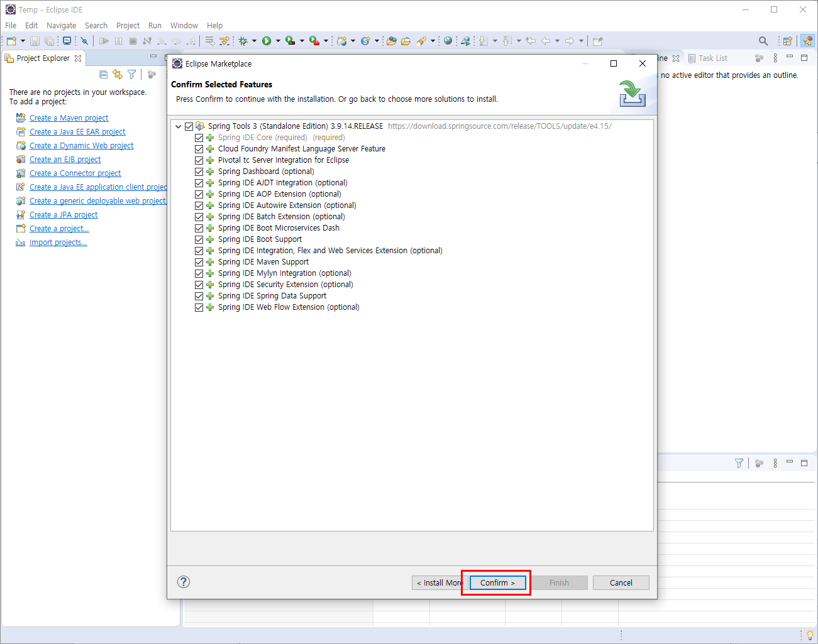Click the New Server icon in toolbar

click(x=341, y=41)
